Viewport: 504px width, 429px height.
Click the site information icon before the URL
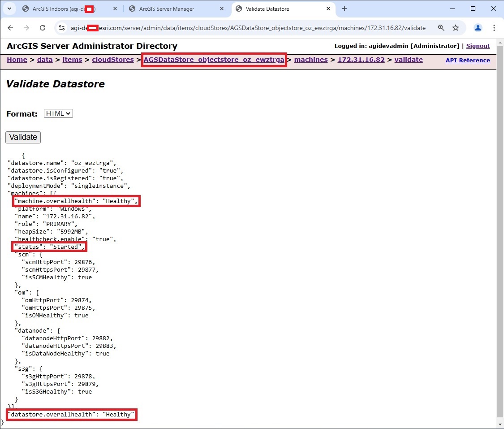60,28
